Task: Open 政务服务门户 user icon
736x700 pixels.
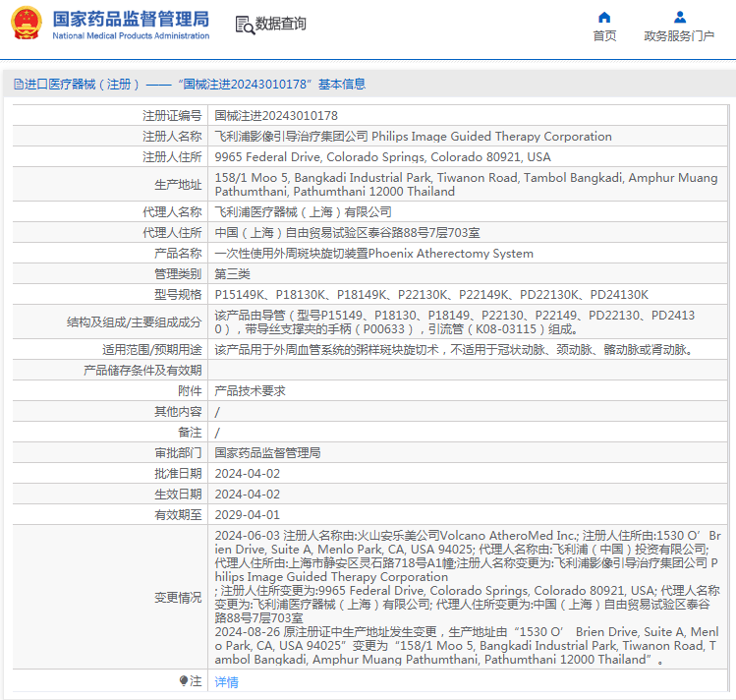Action: [679, 18]
